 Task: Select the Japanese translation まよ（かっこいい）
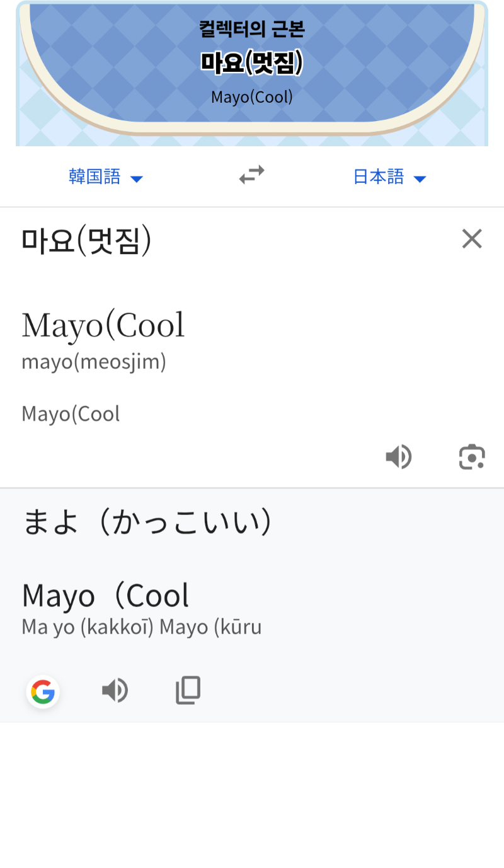[148, 522]
